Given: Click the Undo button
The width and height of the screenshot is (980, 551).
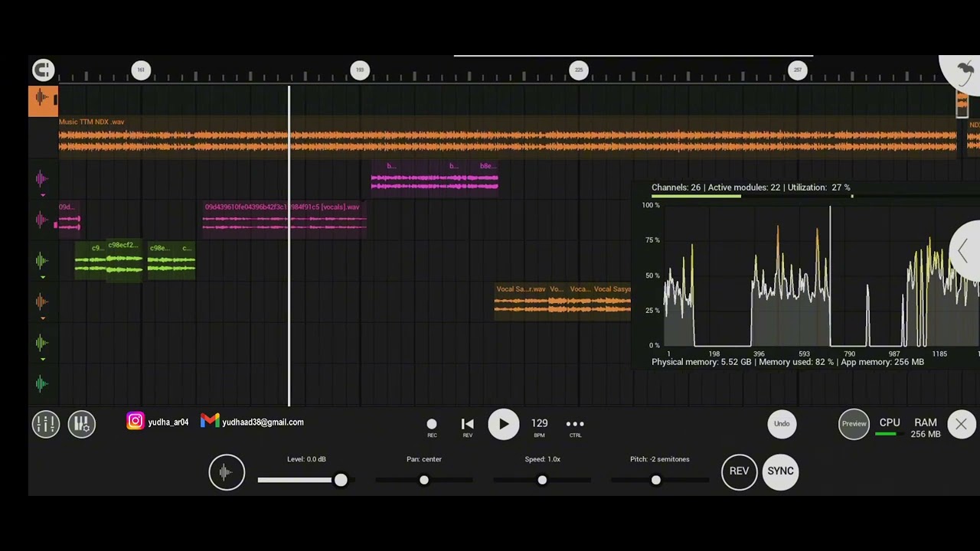Looking at the screenshot, I should [782, 424].
